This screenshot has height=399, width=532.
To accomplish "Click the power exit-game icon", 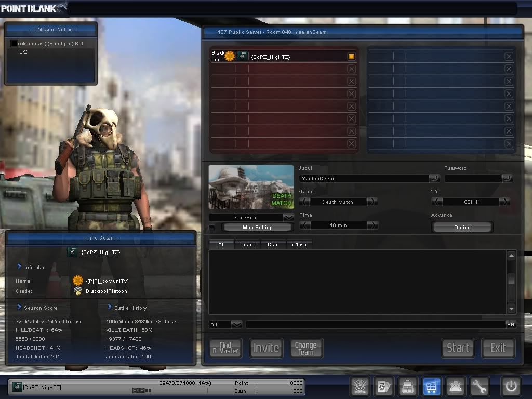I will pyautogui.click(x=511, y=386).
